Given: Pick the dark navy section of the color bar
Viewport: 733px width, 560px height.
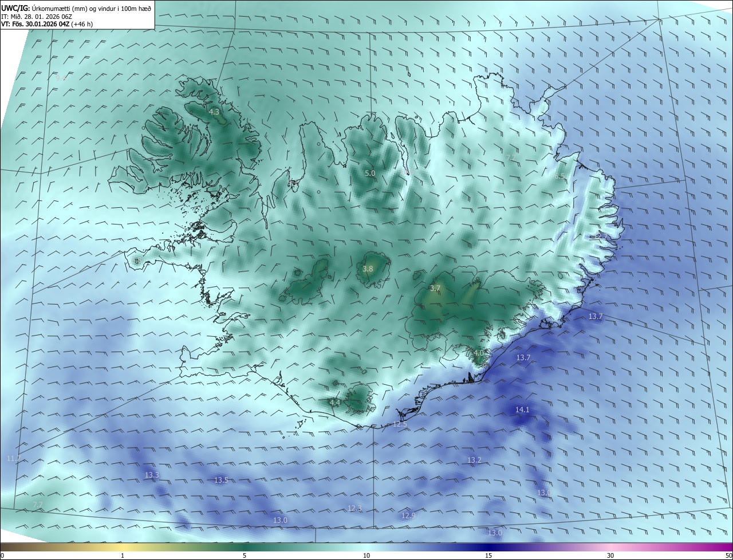Looking at the screenshot, I should click(488, 547).
